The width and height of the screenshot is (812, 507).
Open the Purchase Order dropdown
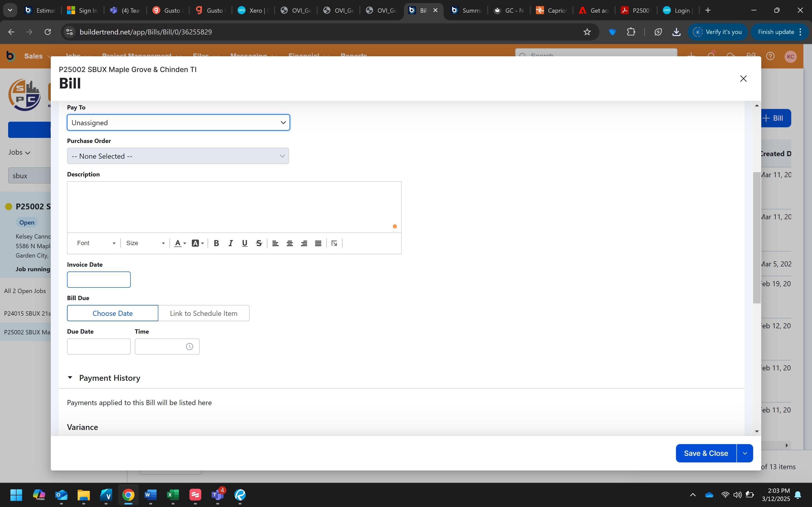click(178, 156)
